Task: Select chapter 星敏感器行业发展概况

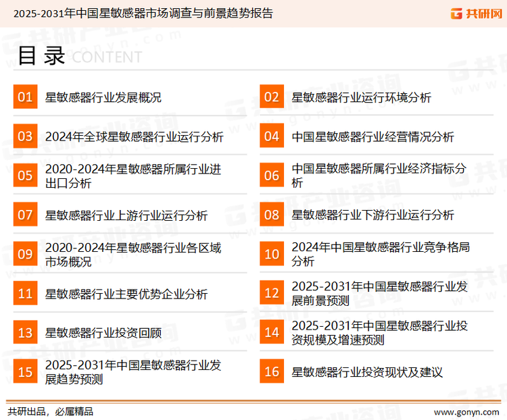Action: (x=103, y=97)
